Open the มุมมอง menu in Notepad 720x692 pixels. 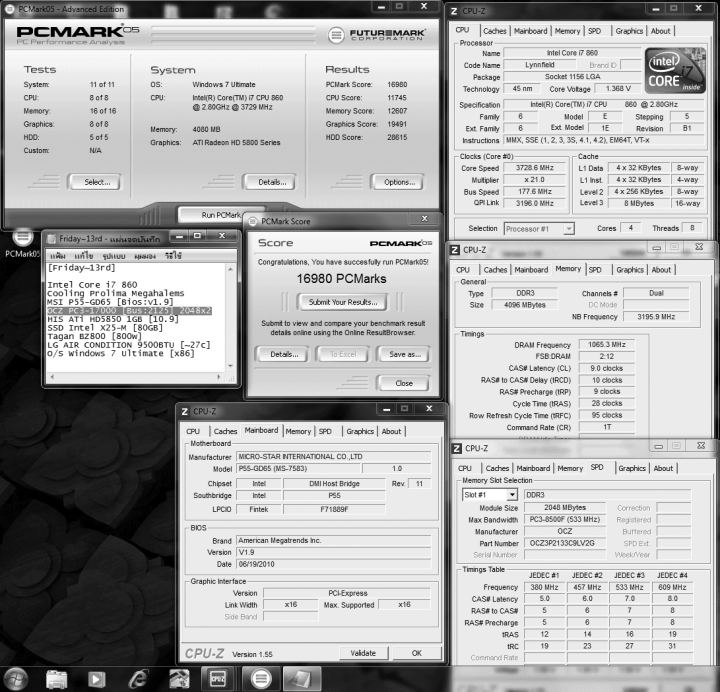[145, 256]
